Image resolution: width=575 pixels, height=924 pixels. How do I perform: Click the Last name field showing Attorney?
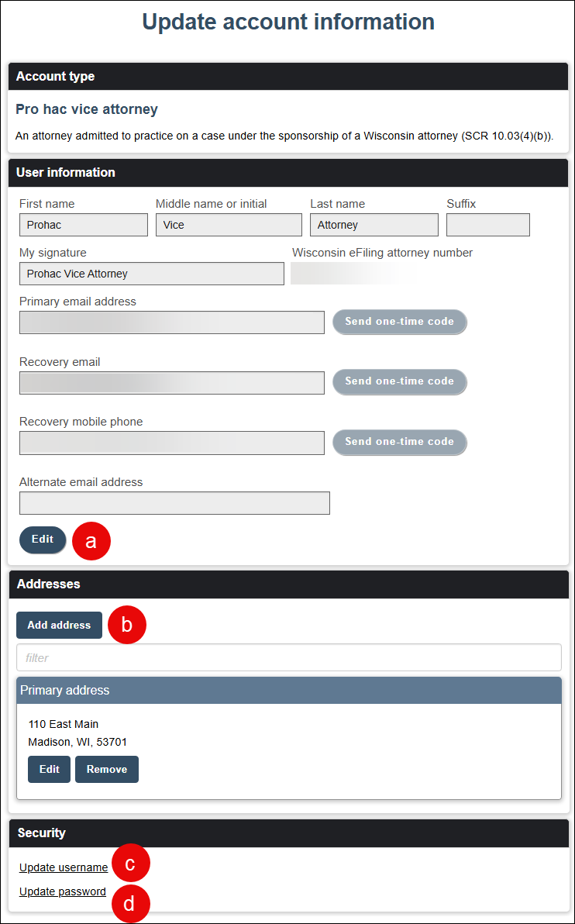tap(374, 224)
